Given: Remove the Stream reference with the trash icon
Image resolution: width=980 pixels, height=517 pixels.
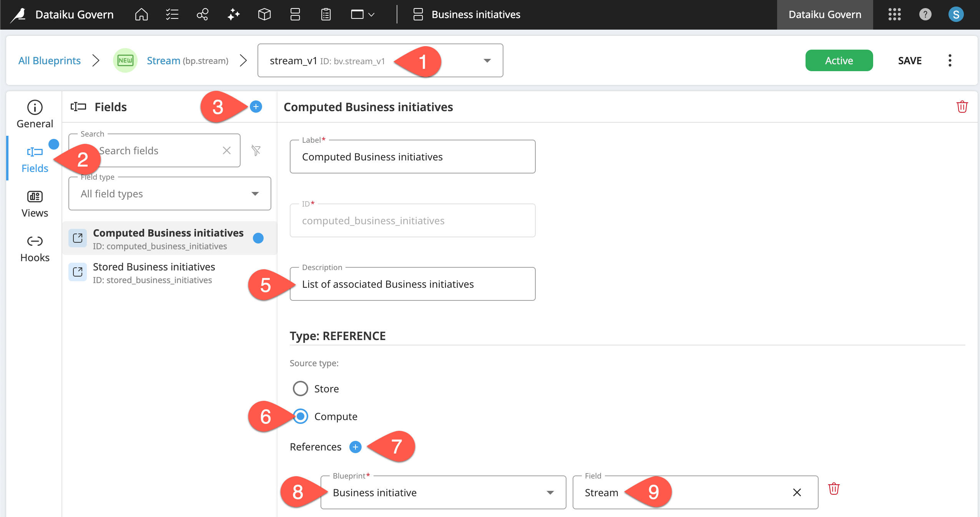Looking at the screenshot, I should (833, 489).
